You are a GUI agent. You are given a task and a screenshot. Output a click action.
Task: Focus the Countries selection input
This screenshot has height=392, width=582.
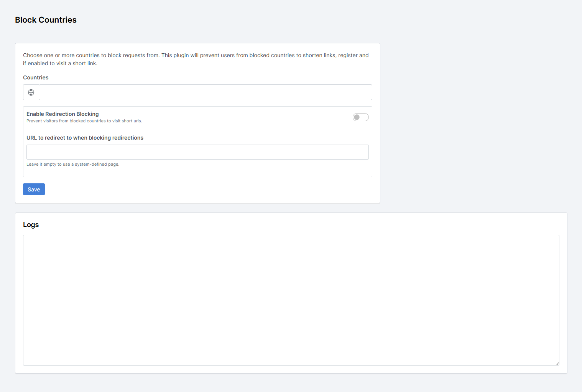tap(205, 92)
